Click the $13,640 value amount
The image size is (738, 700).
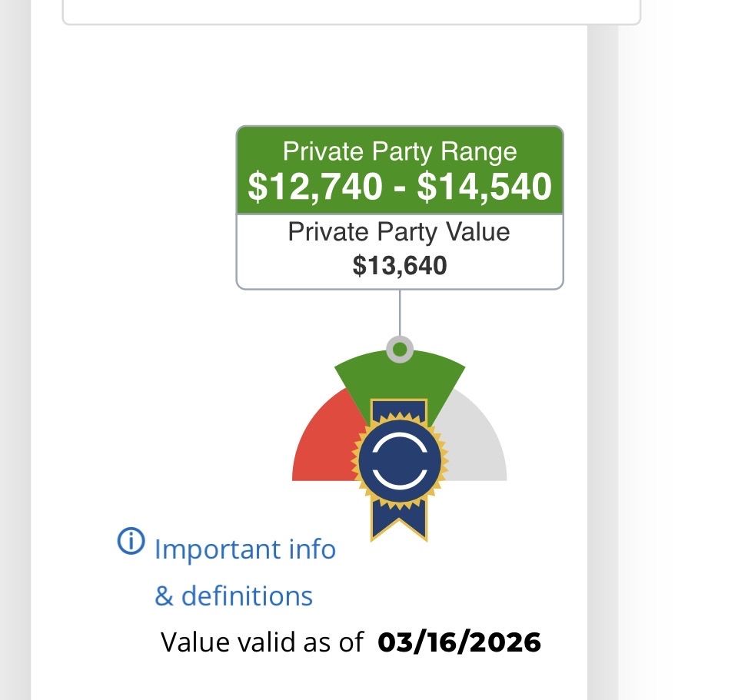coord(400,266)
